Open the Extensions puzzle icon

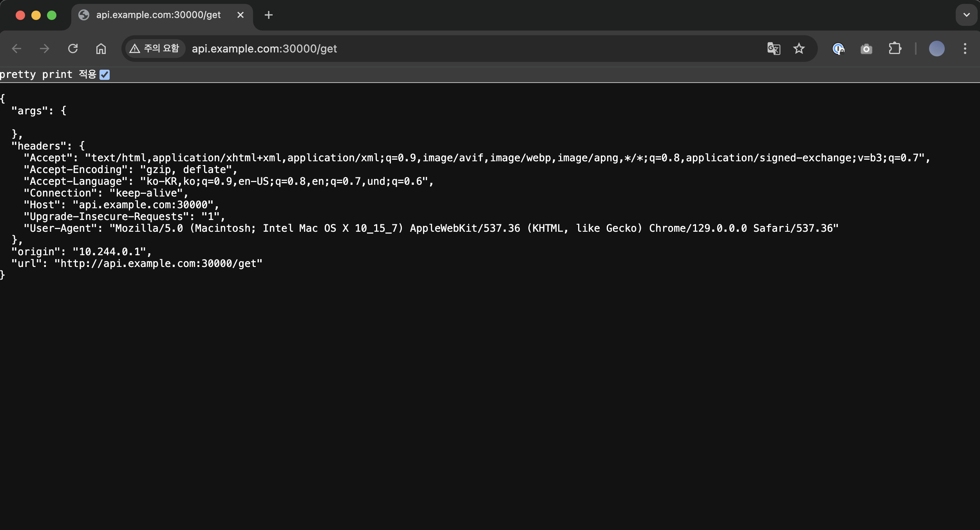click(x=895, y=49)
